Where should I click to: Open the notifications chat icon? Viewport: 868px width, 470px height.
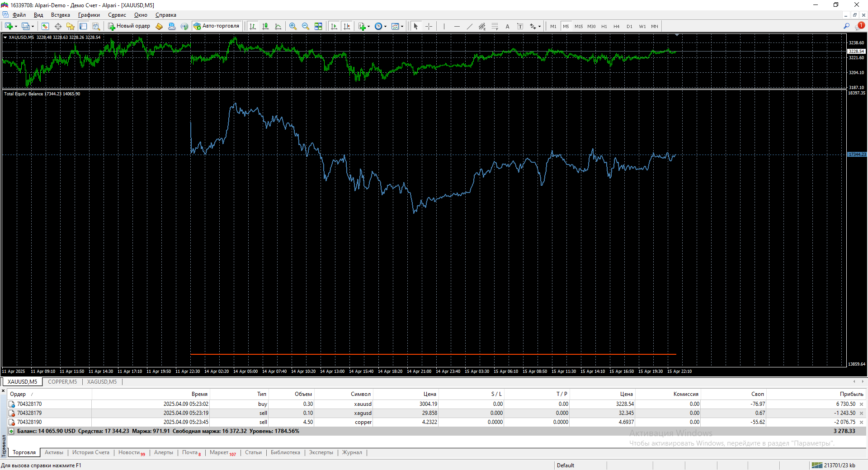[x=860, y=26]
